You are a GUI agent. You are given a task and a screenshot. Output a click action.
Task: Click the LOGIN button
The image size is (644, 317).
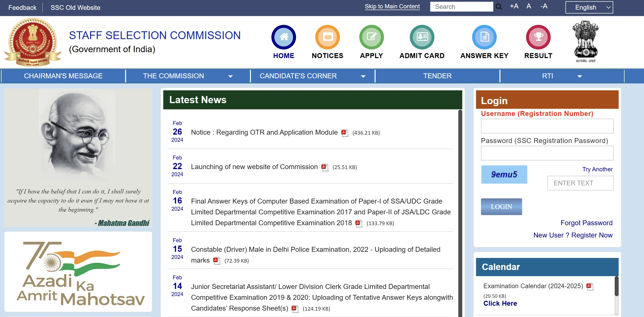[501, 206]
